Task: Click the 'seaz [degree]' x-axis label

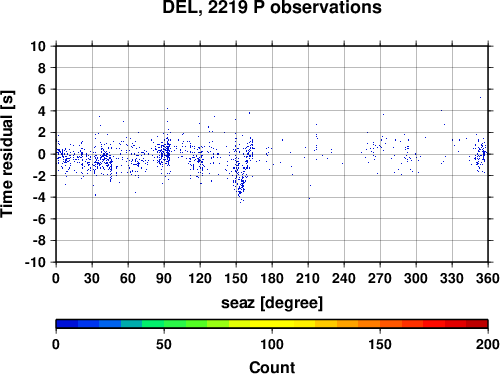Action: [x=272, y=303]
